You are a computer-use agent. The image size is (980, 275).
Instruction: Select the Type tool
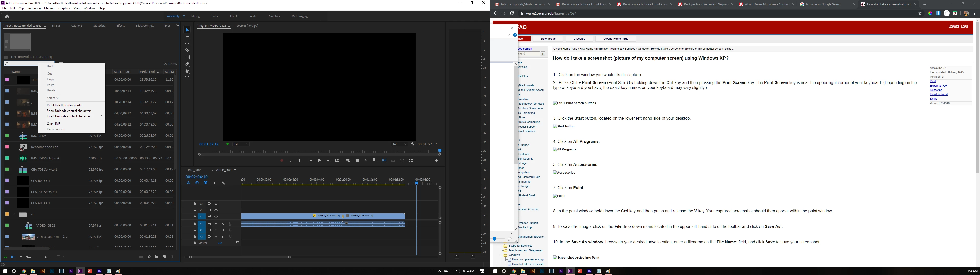(187, 78)
